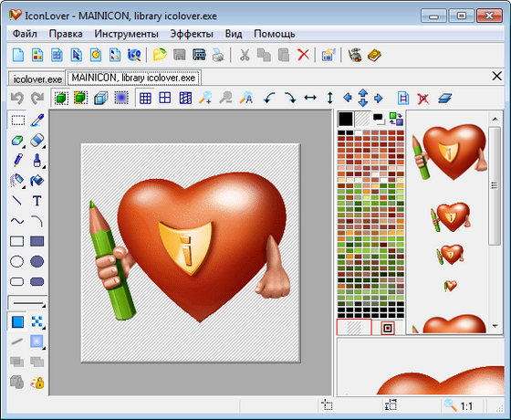Image resolution: width=511 pixels, height=420 pixels.
Task: Open the Файл menu
Action: tap(25, 34)
